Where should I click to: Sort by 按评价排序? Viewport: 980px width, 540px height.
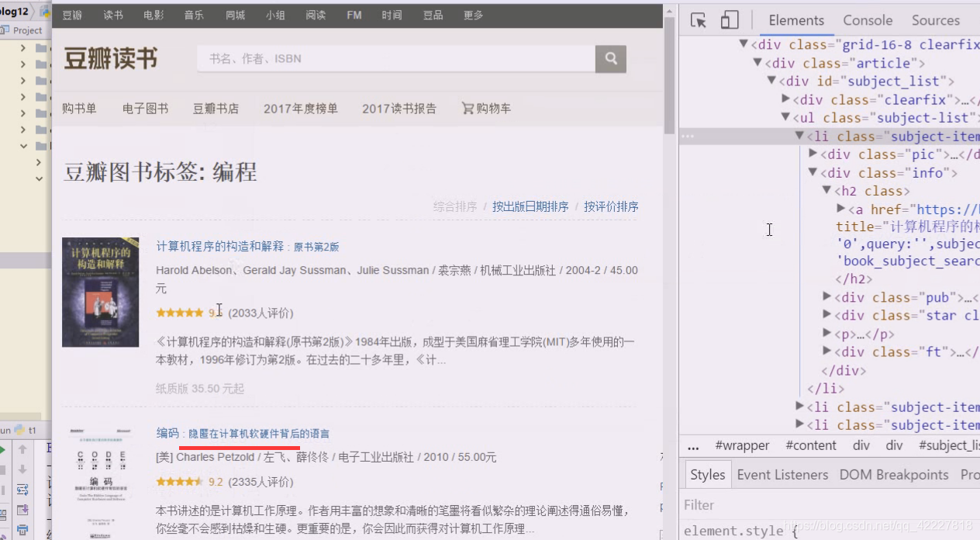(x=611, y=207)
